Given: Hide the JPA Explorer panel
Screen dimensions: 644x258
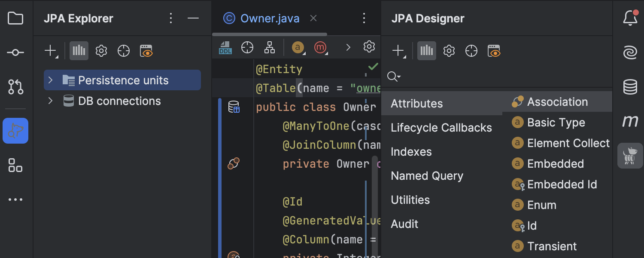Looking at the screenshot, I should (x=193, y=18).
